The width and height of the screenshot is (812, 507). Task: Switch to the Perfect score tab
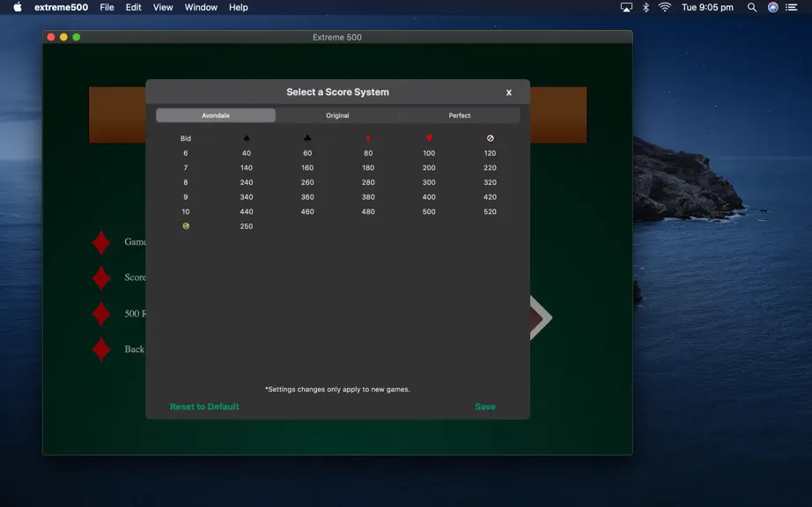point(460,115)
